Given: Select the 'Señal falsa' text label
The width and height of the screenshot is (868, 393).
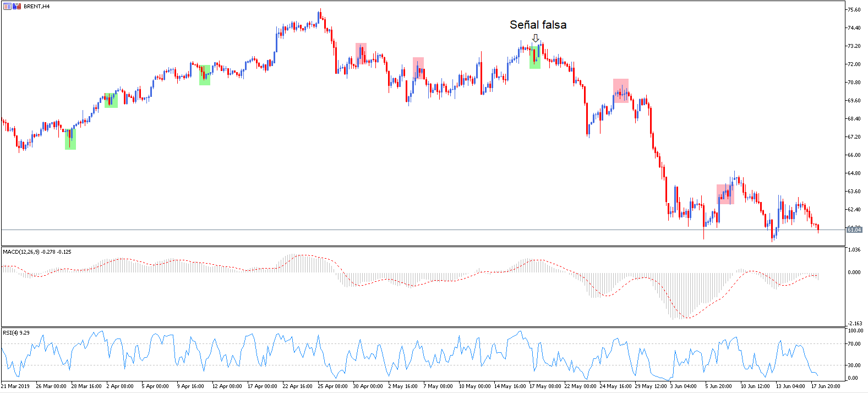Looking at the screenshot, I should 538,25.
